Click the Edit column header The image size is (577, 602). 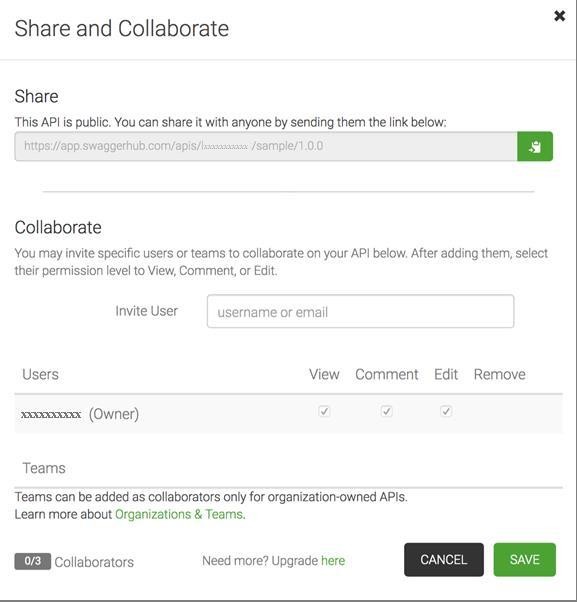(x=446, y=374)
